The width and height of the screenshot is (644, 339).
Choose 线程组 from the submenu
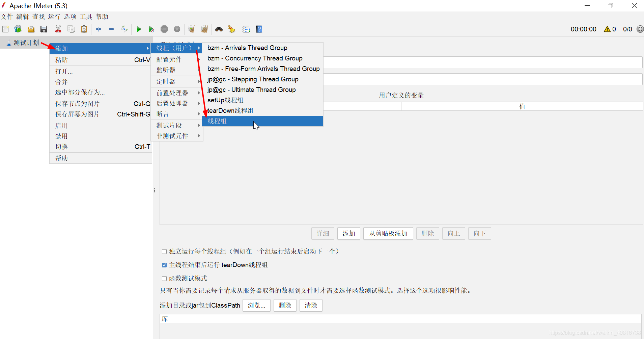click(262, 121)
